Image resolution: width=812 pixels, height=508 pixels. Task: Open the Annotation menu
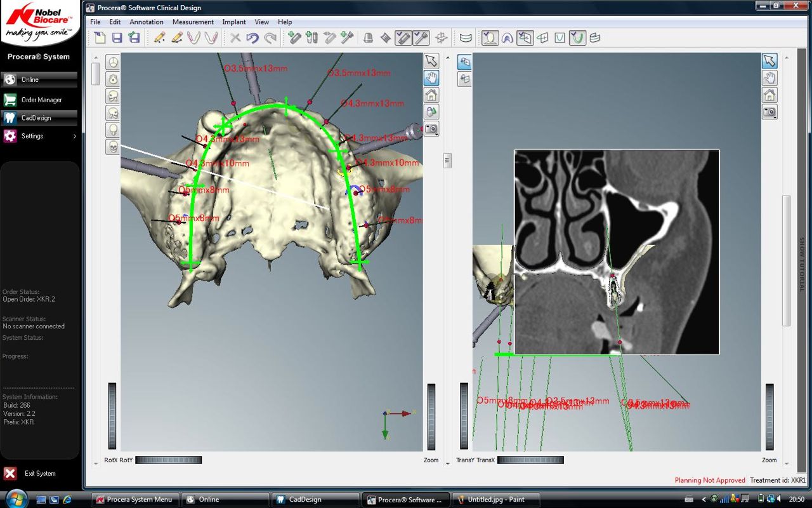pos(147,22)
